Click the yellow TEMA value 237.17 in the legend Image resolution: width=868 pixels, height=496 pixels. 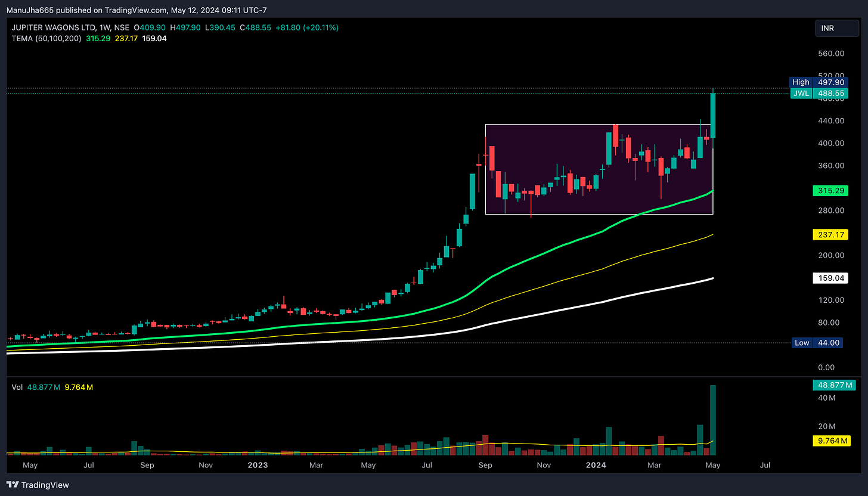point(127,38)
